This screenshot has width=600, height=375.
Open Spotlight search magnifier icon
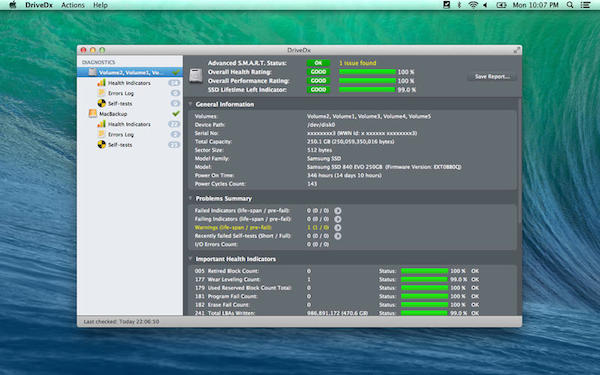click(x=570, y=5)
